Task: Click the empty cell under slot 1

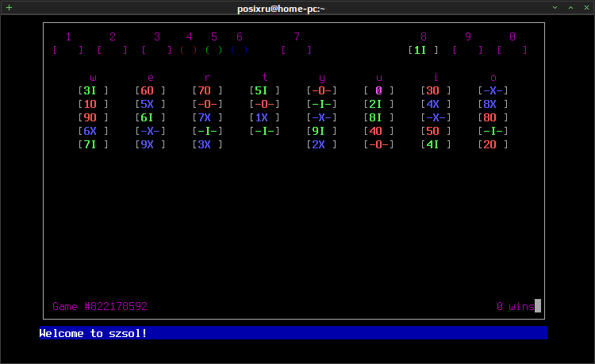Action: coord(68,50)
